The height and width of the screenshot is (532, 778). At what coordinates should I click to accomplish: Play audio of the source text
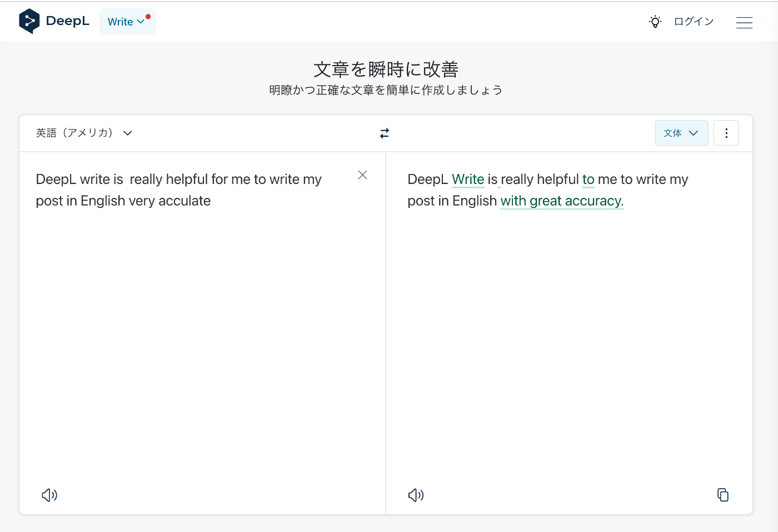(x=49, y=495)
